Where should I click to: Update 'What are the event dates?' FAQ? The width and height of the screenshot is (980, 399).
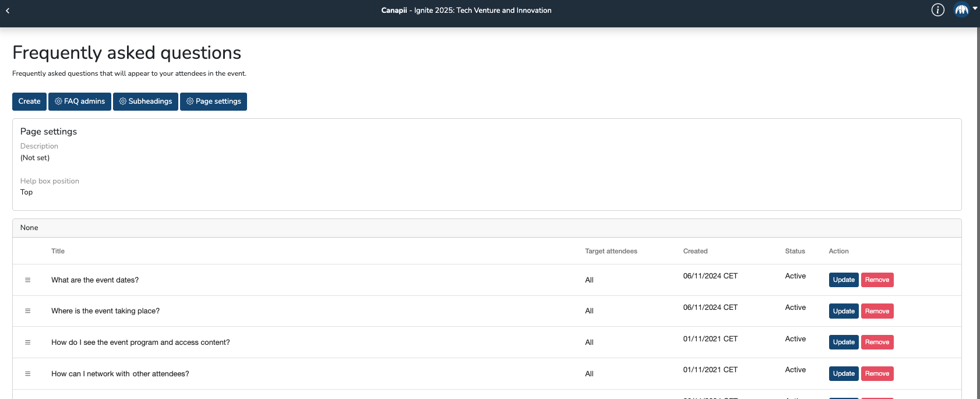(x=843, y=280)
